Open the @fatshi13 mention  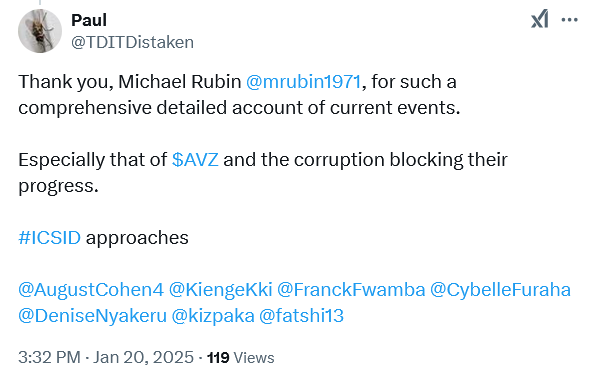coord(301,316)
